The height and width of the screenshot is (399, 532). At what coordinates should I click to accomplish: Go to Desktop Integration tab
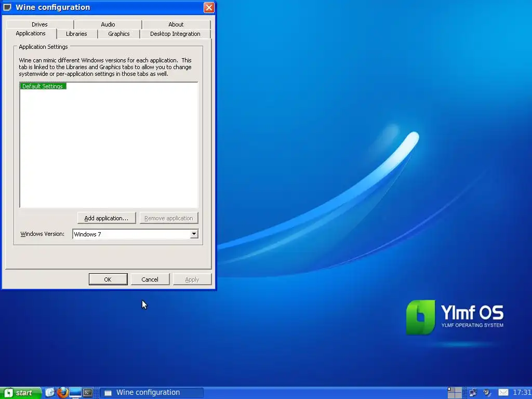coord(175,34)
